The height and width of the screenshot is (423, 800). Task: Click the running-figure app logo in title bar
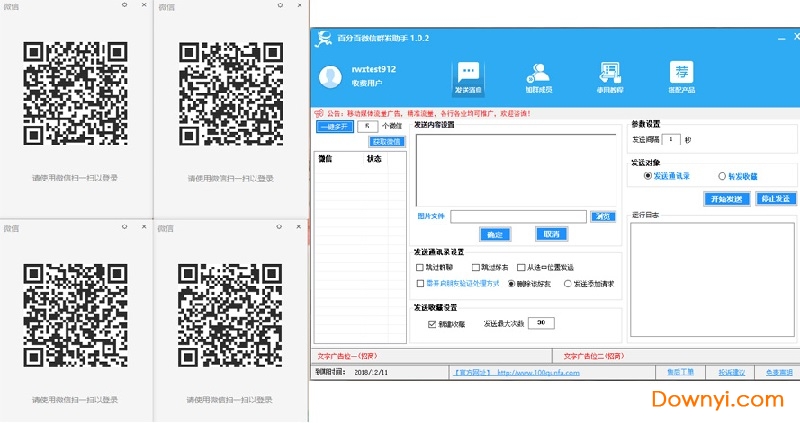point(323,39)
